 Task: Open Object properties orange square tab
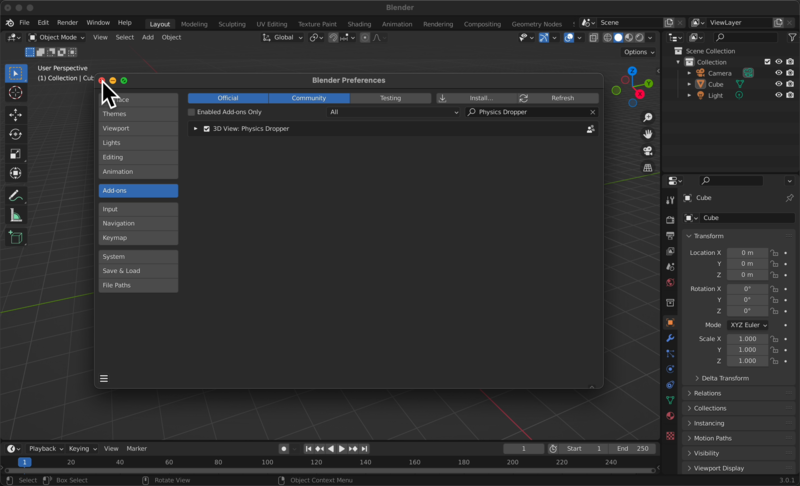tap(670, 322)
